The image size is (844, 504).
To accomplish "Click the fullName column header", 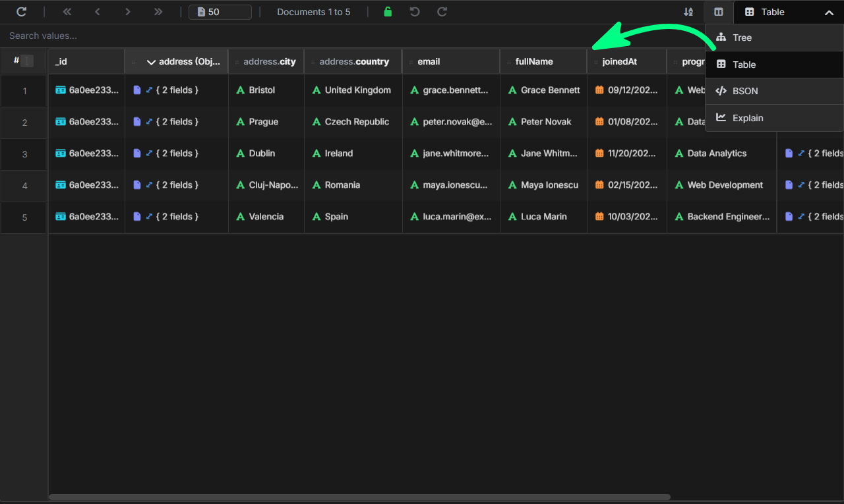I will [543, 61].
